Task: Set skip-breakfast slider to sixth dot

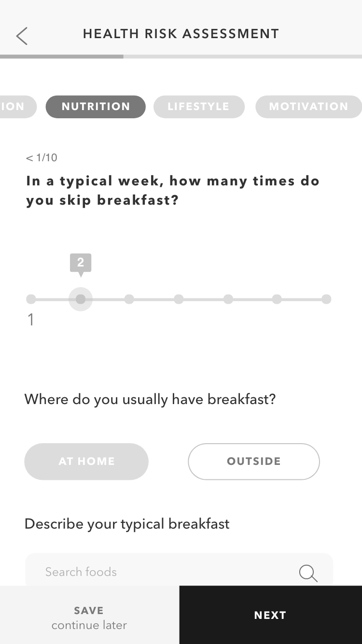Action: pyautogui.click(x=277, y=299)
